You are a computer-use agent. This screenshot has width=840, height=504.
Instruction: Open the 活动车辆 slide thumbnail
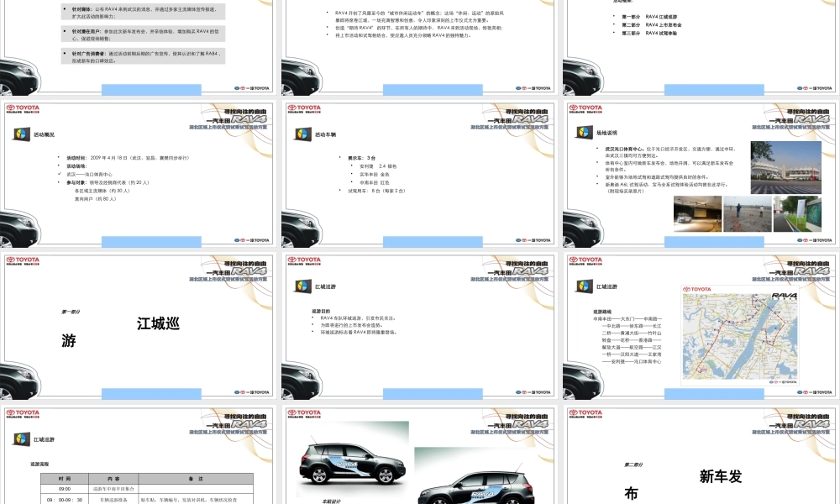(419, 175)
